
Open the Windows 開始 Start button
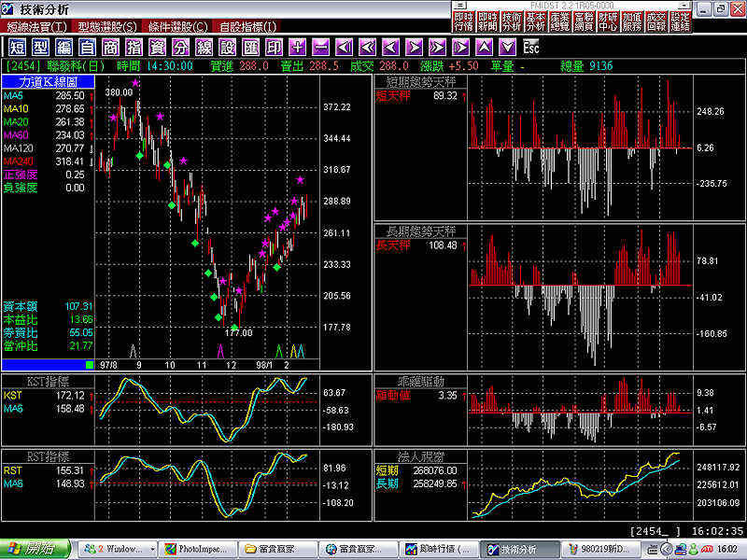[35, 549]
